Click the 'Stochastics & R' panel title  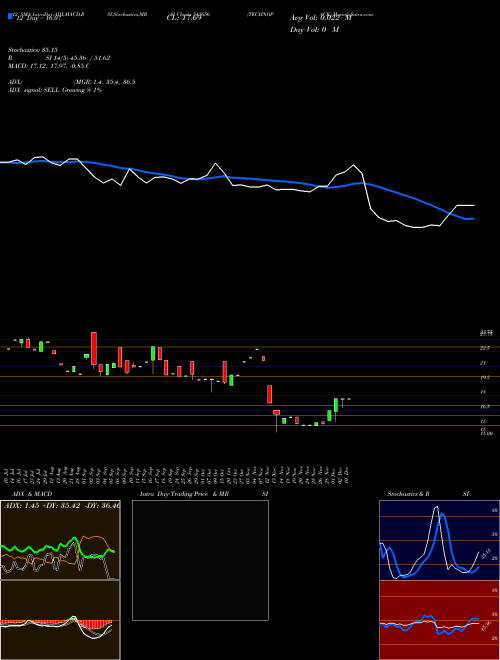pos(409,494)
